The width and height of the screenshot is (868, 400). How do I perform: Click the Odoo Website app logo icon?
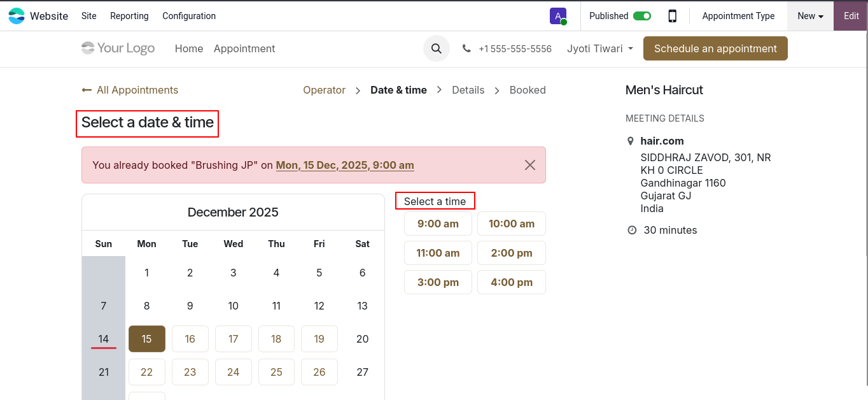pyautogui.click(x=17, y=16)
